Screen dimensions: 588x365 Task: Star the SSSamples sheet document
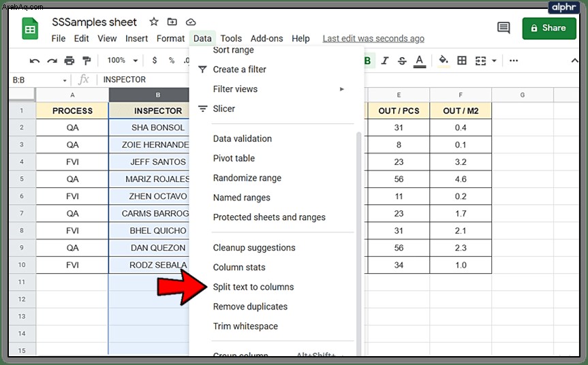(154, 22)
